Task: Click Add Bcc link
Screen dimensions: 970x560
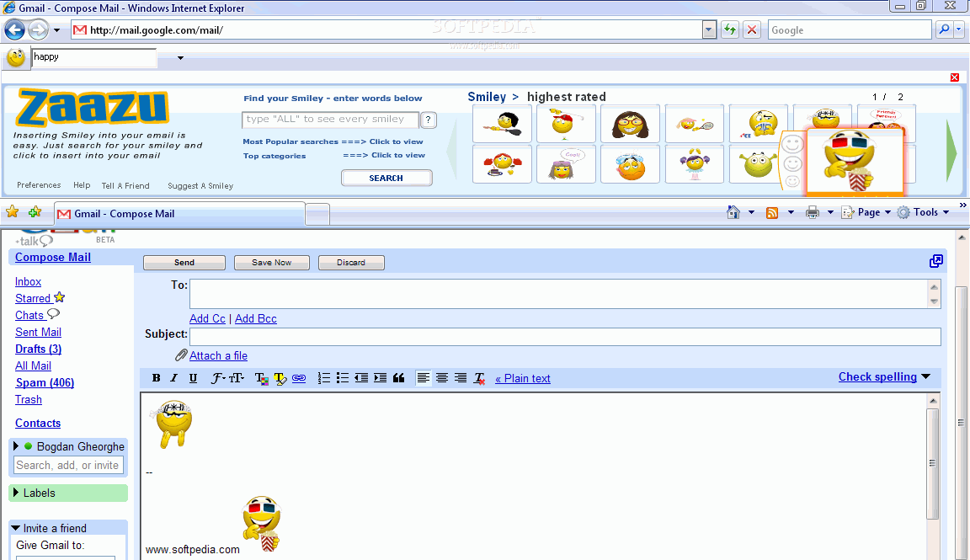Action: pyautogui.click(x=255, y=318)
